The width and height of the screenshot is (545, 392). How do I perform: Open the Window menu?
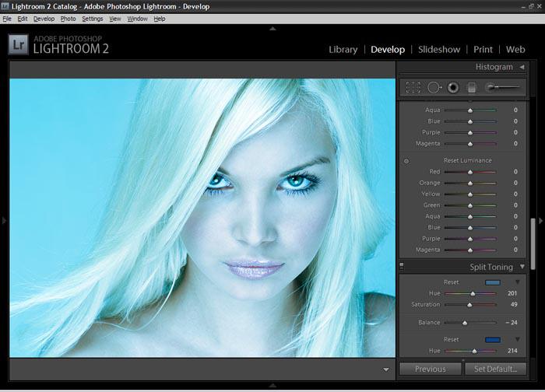pyautogui.click(x=137, y=19)
